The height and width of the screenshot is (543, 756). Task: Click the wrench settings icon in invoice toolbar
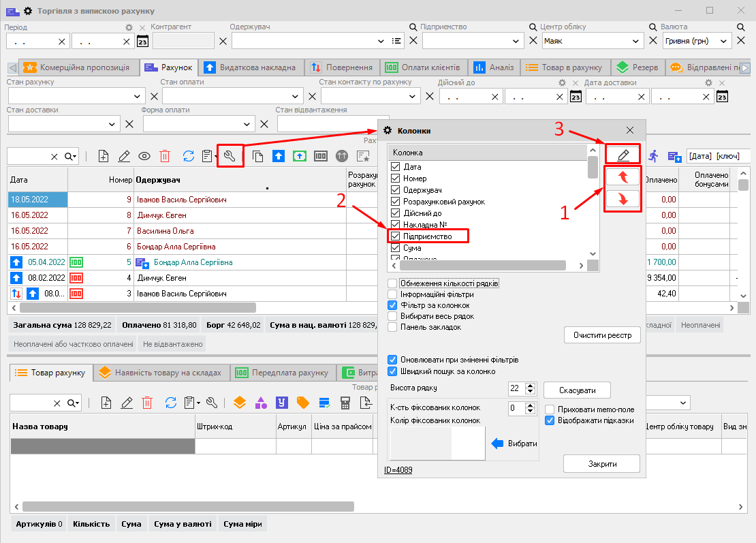click(x=230, y=156)
